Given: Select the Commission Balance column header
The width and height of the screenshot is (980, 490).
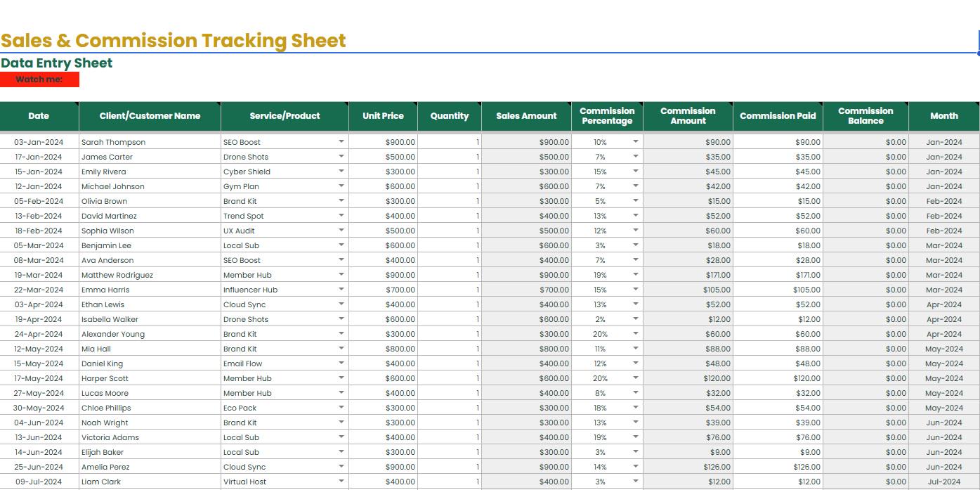Looking at the screenshot, I should tap(865, 116).
